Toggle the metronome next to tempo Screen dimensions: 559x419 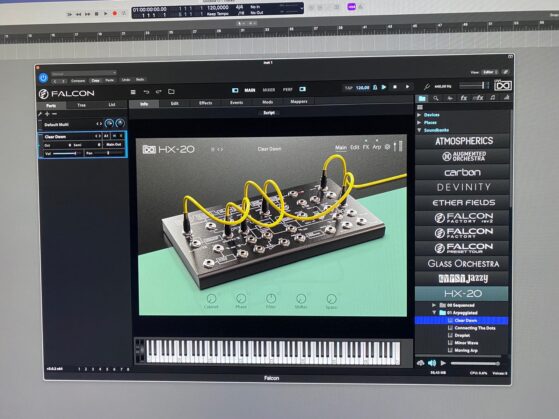375,87
